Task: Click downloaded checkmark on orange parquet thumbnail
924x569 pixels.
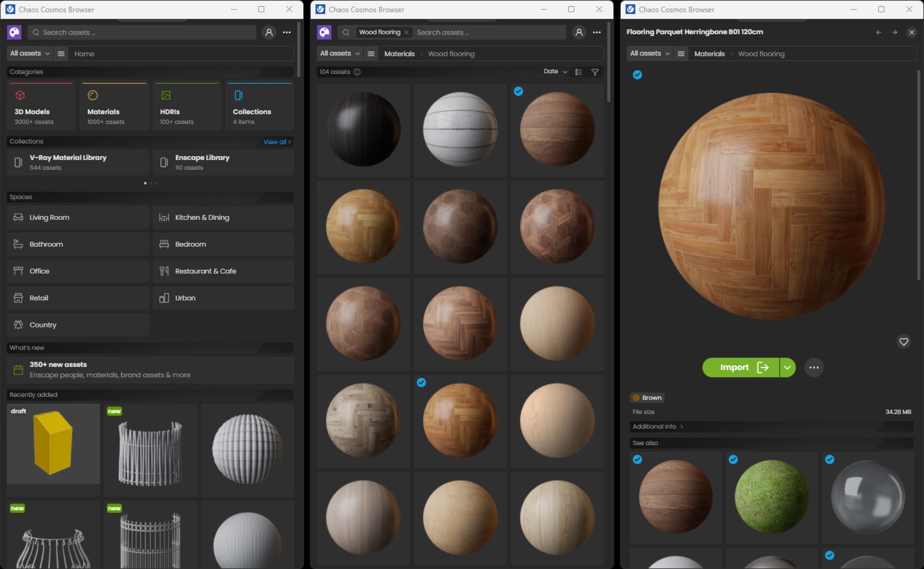Action: click(x=421, y=383)
